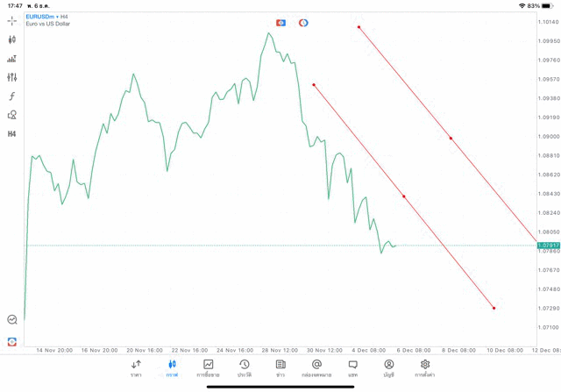Screen dimensions: 561x392
Task: Open the indicators function icon
Action: [x=12, y=96]
